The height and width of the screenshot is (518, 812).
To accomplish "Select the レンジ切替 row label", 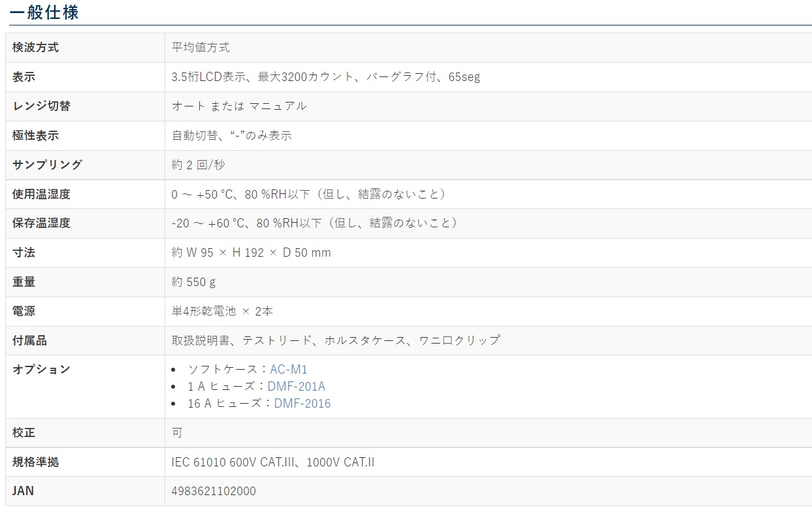I will coord(41,106).
